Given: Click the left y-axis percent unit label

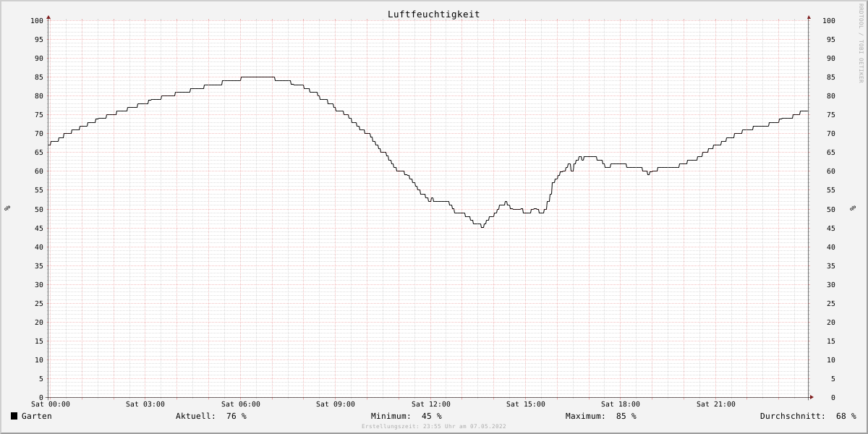Looking at the screenshot, I should [x=7, y=208].
